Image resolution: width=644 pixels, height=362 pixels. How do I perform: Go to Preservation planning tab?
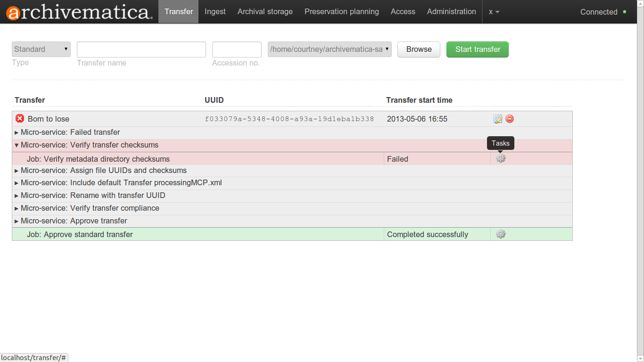pos(341,12)
